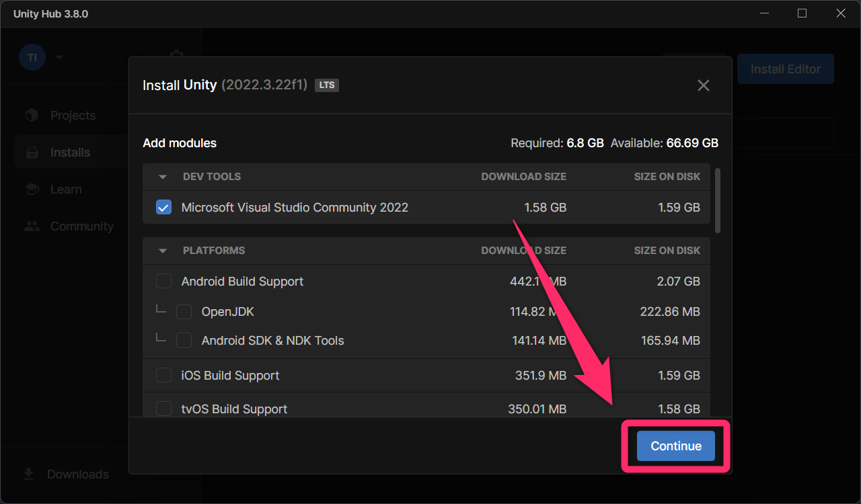Check the OpenJDK module

pyautogui.click(x=184, y=312)
